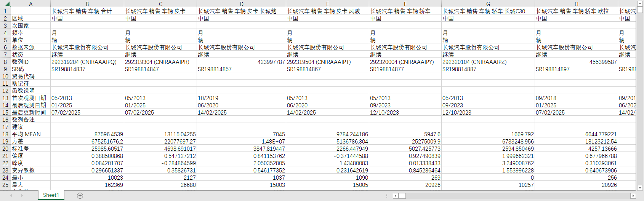Click the '平均 MEAN' label cell
Screen dimensions: 644x201
(x=30, y=134)
